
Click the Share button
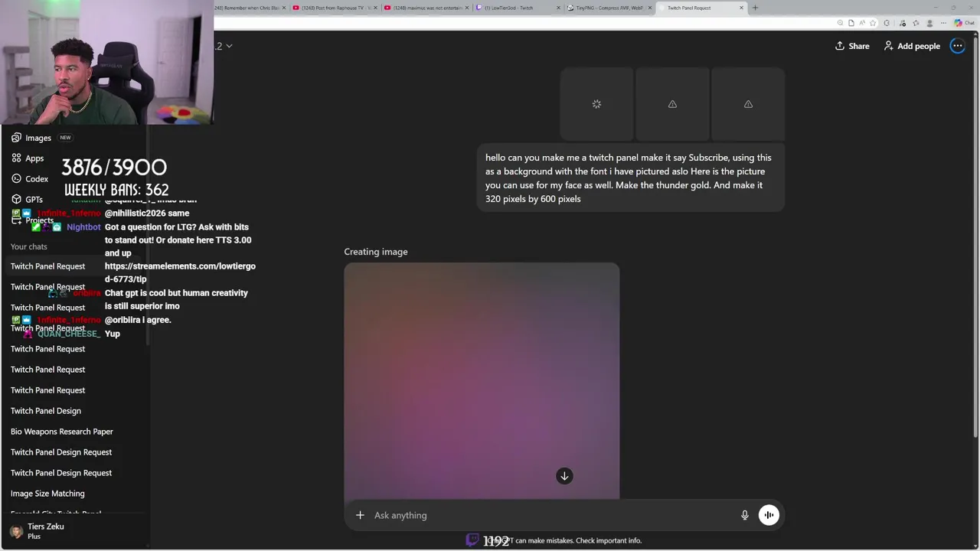click(852, 46)
